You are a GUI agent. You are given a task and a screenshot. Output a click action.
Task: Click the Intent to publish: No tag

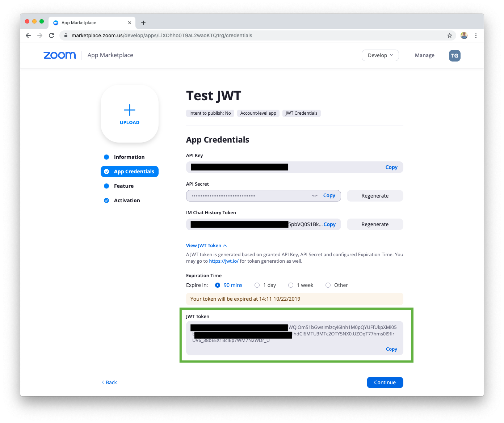click(x=210, y=113)
